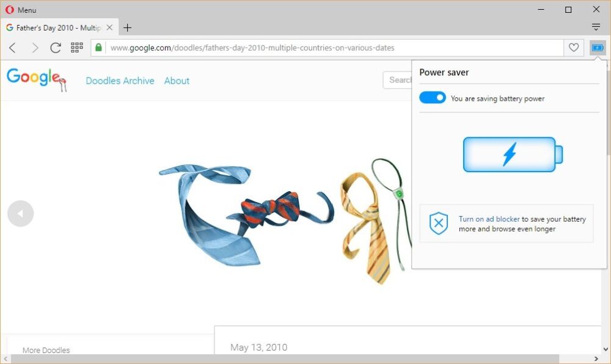Click the Father's Day neckties doodle image

285,222
